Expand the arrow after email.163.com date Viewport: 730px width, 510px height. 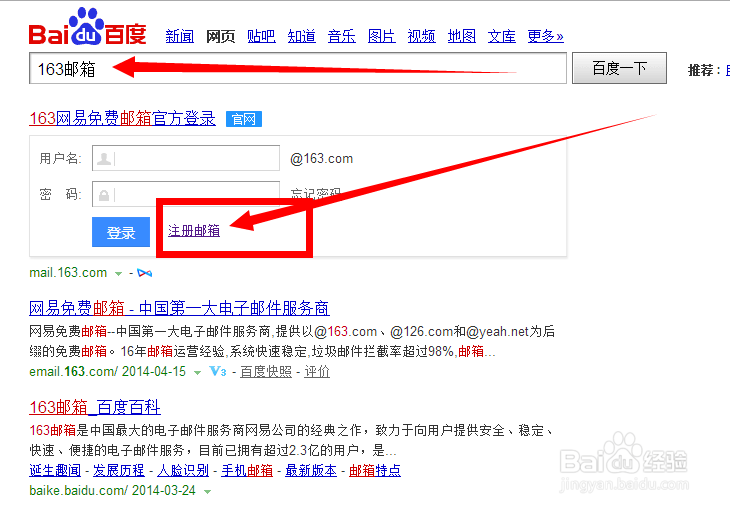[197, 373]
